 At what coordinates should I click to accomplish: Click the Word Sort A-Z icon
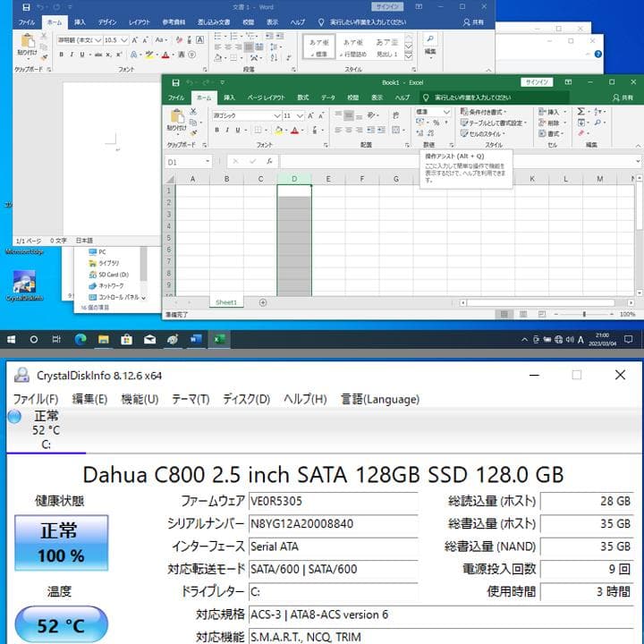pyautogui.click(x=274, y=57)
